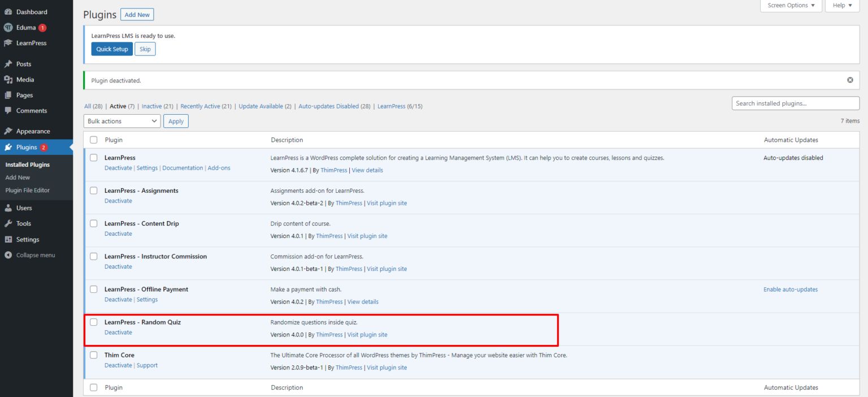Check the LearnPress - Assignments checkbox
The image size is (868, 397).
pos(94,191)
